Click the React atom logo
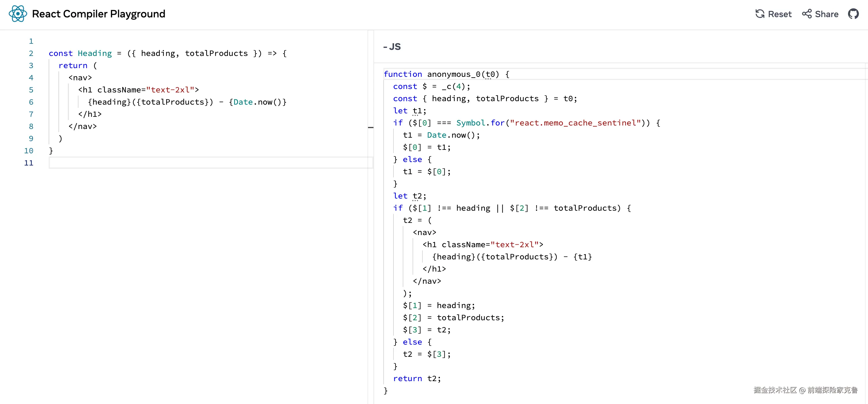Image resolution: width=868 pixels, height=404 pixels. (18, 14)
